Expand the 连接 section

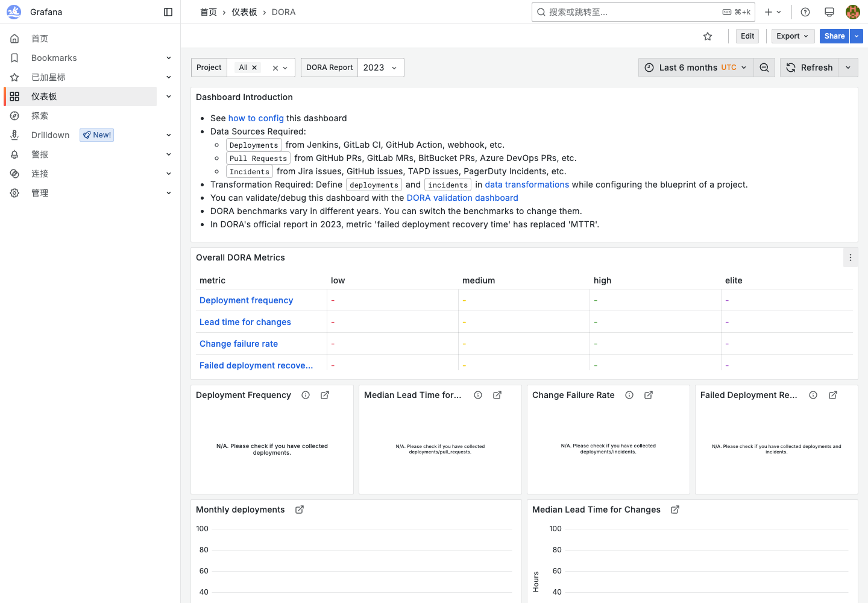pyautogui.click(x=169, y=174)
